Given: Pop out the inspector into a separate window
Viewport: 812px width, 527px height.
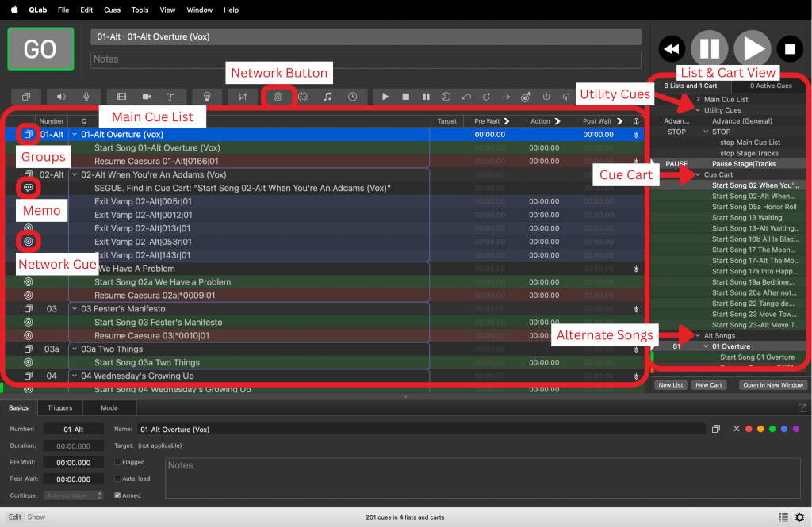Looking at the screenshot, I should (802, 408).
